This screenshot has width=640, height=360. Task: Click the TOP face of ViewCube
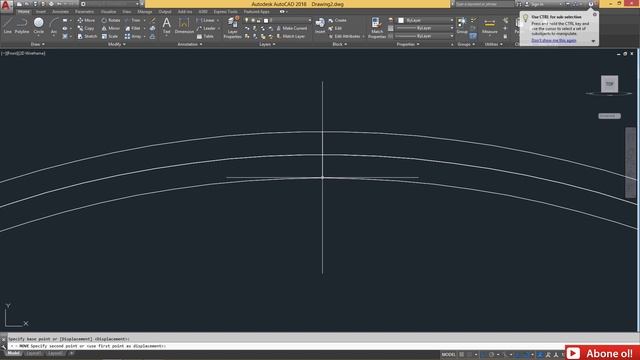point(609,84)
